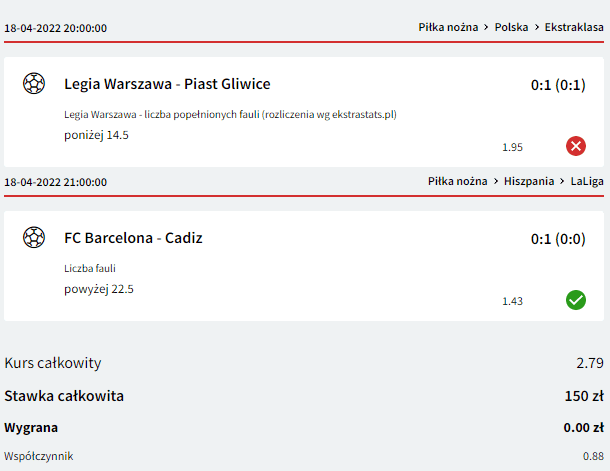The width and height of the screenshot is (610, 471).
Task: Click the 1.43 odds value
Action: 512,301
